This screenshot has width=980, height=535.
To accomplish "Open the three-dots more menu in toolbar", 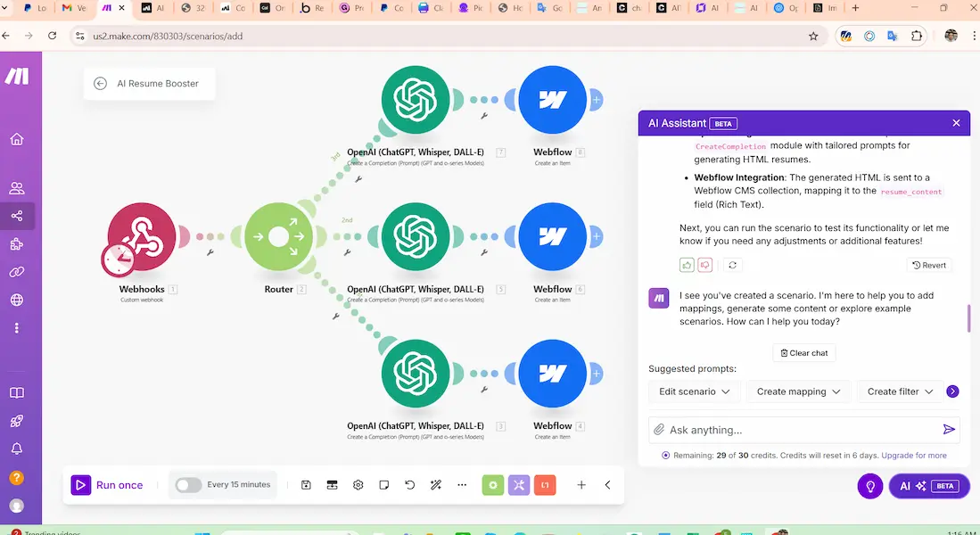I will pos(462,485).
